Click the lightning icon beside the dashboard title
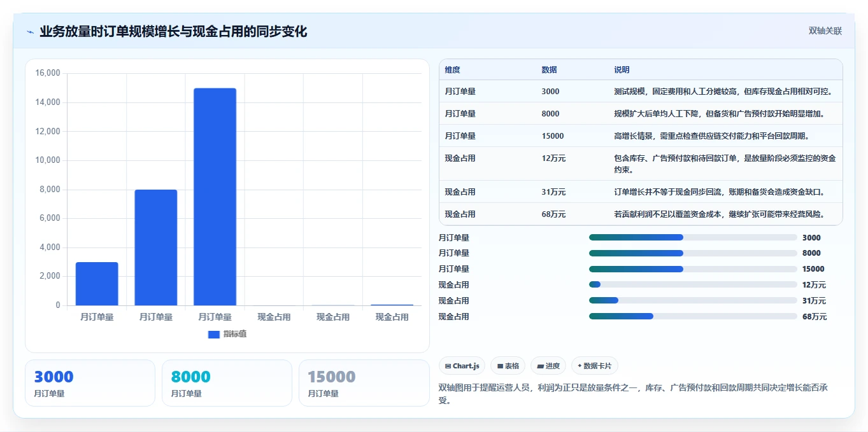868x432 pixels. 30,32
